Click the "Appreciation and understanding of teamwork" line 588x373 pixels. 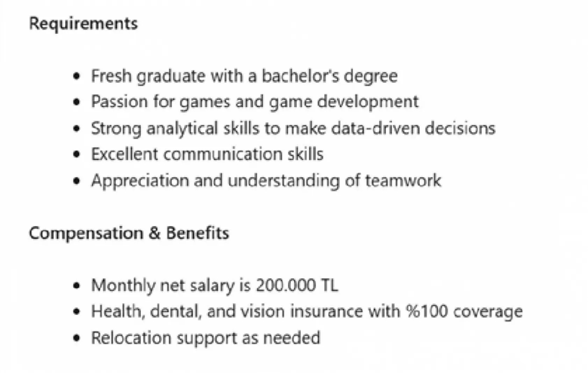266,181
